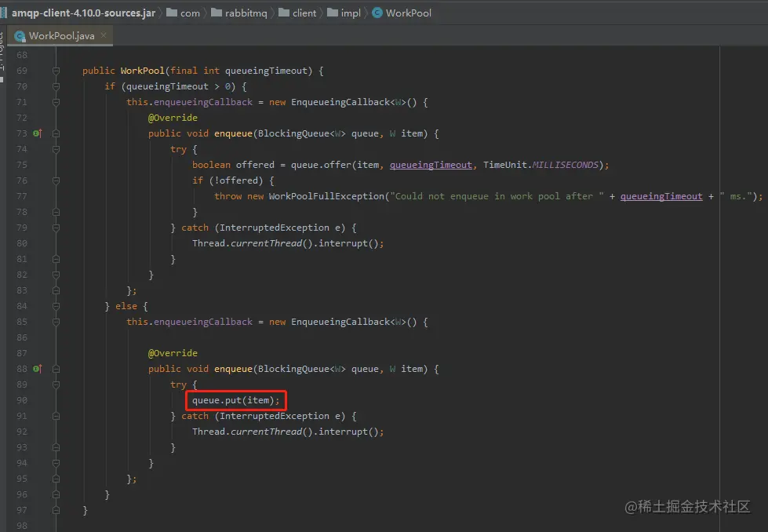
Task: Click "boolean offered" declaration on line 75
Action: coord(233,165)
